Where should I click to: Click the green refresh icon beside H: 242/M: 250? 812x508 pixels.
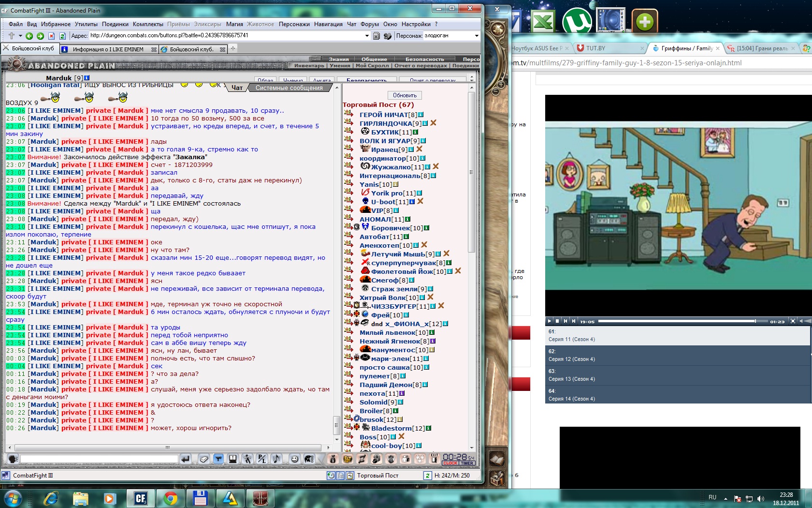[427, 476]
